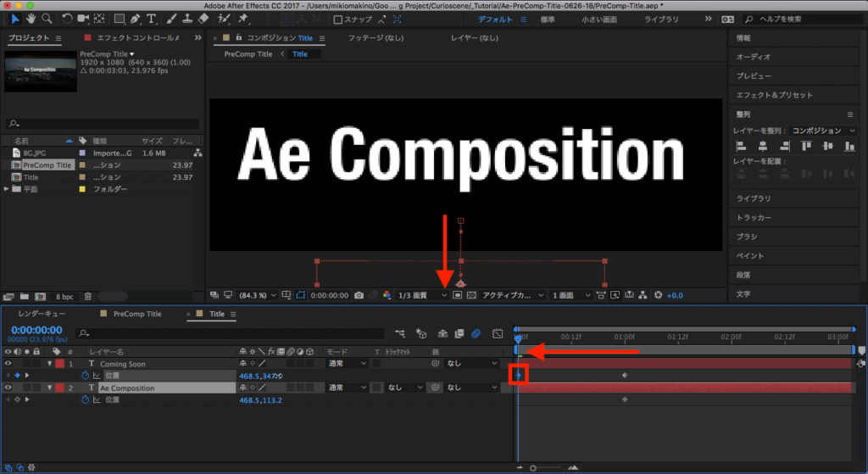
Task: Hide the Ae Composition layer
Action: click(x=8, y=388)
